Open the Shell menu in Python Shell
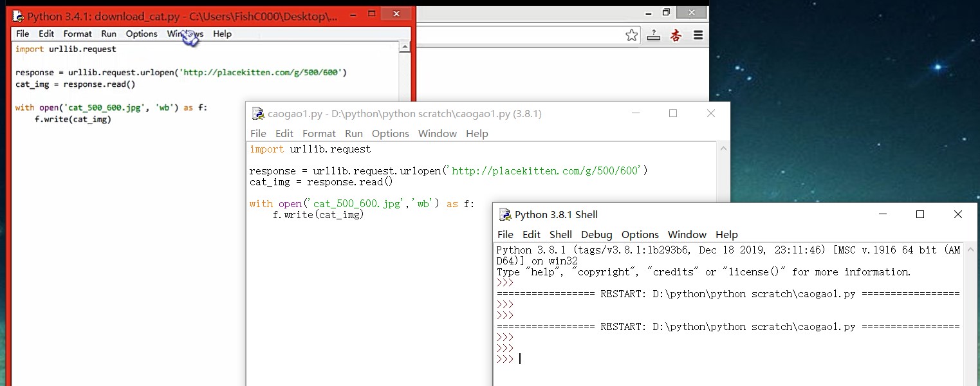980x386 pixels. pos(560,235)
